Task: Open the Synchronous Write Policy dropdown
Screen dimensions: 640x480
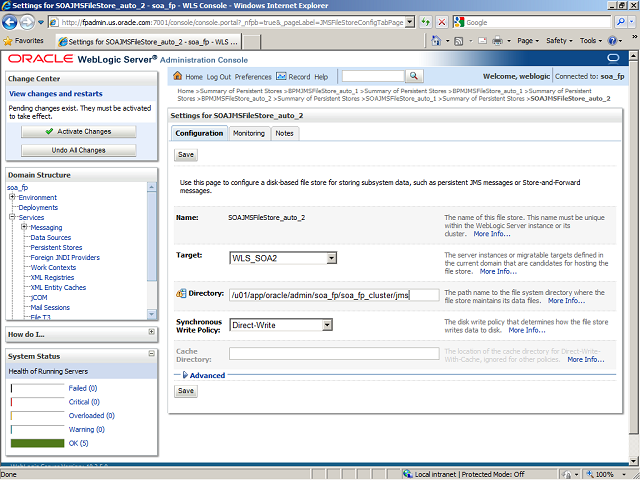Action: pyautogui.click(x=326, y=325)
